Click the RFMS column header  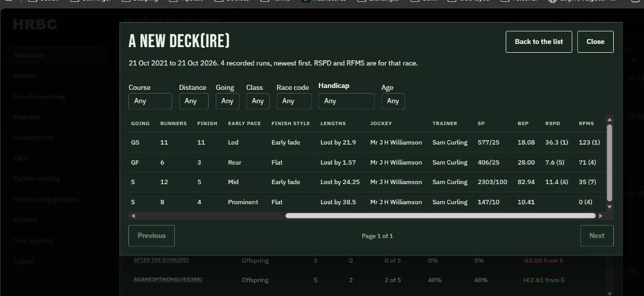586,123
